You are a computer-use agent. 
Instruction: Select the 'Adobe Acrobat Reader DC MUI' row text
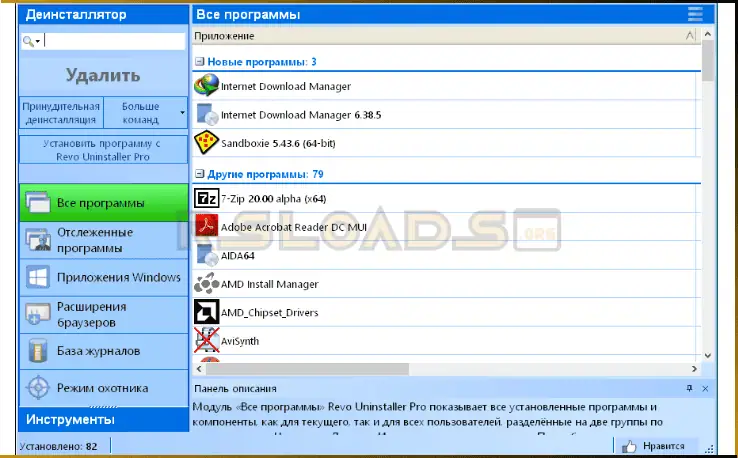click(x=294, y=227)
